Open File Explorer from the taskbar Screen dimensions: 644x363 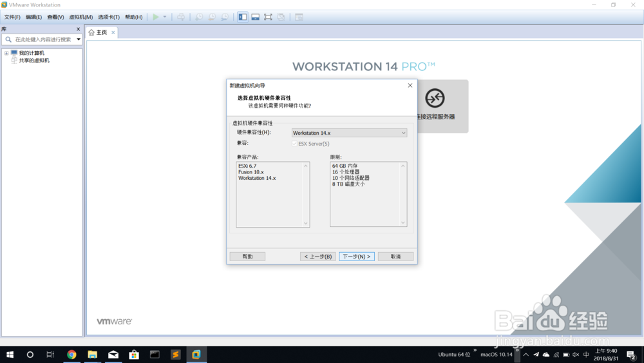(x=92, y=355)
